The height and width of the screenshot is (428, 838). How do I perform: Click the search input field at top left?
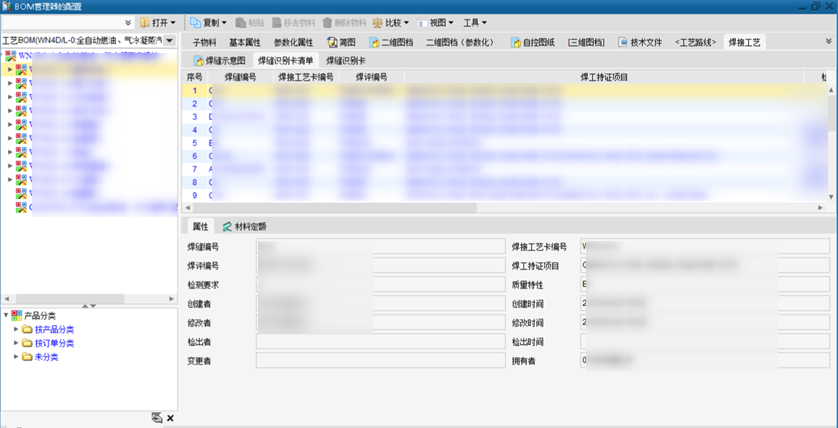point(62,22)
